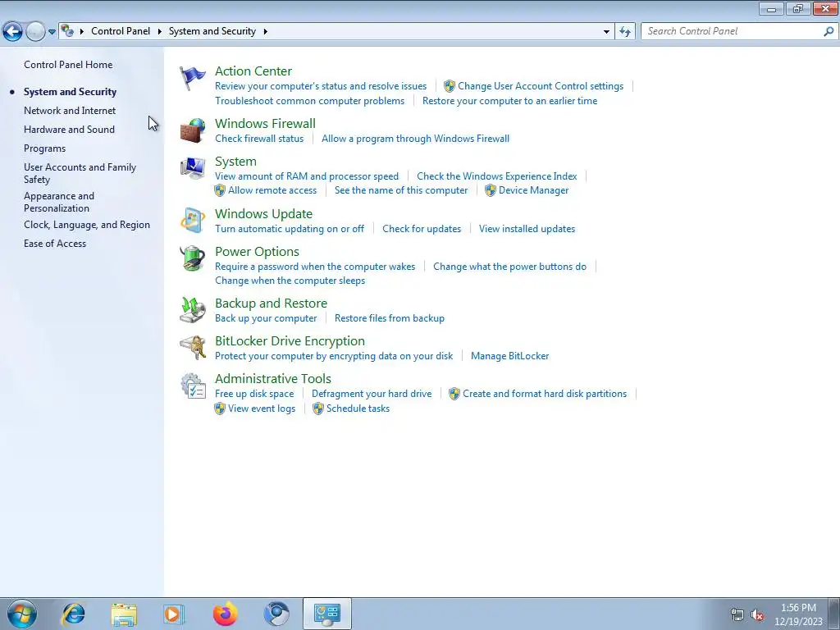
Task: Click the BitLocker Drive Encryption key icon
Action: [x=192, y=348]
